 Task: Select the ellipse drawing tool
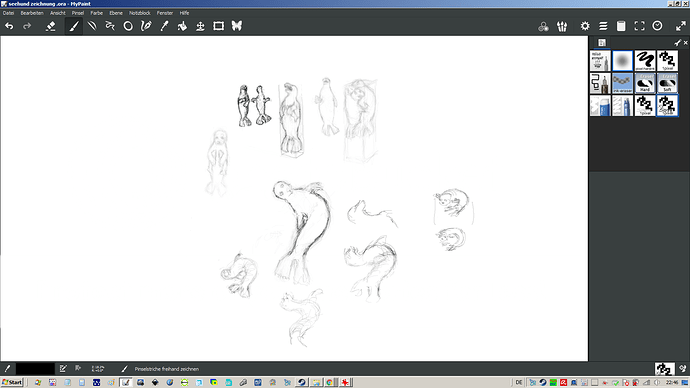[x=128, y=26]
